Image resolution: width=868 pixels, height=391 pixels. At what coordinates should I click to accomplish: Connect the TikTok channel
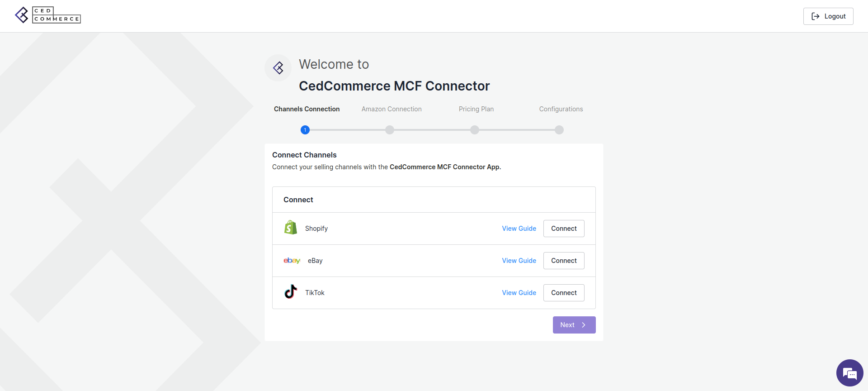[564, 293]
